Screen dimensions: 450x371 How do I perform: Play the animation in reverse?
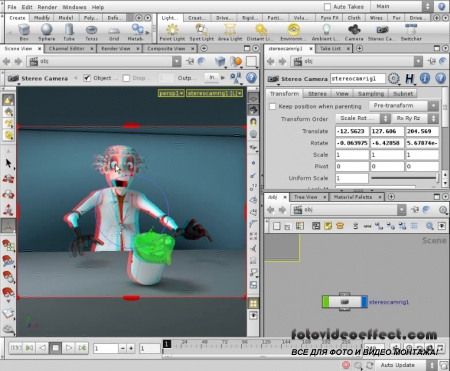click(42, 348)
